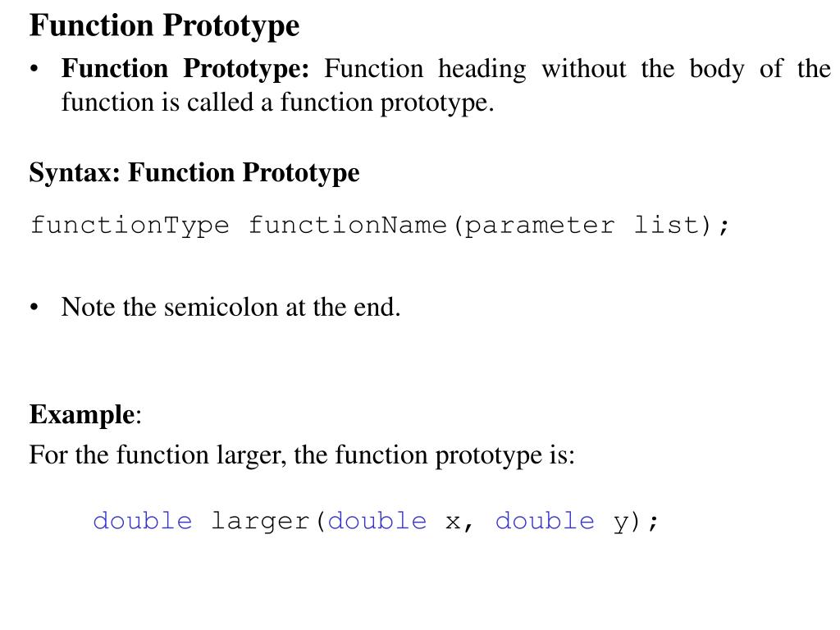
Task: Click the bullet before "Note the semicolon"
Action: point(34,308)
